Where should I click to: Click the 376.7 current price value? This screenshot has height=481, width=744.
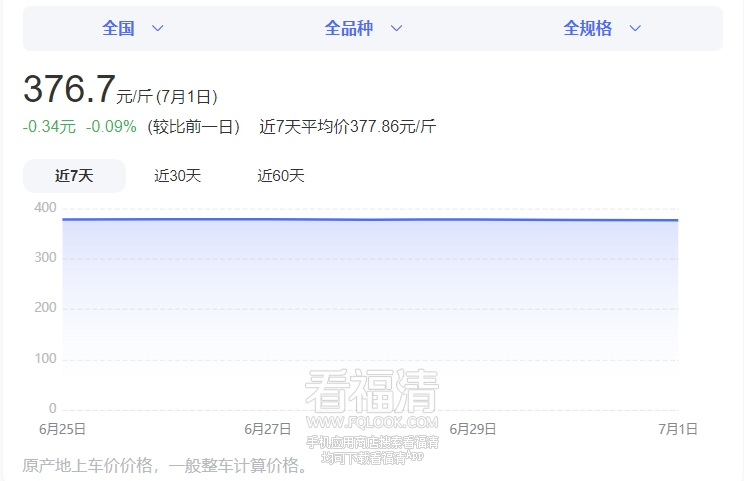click(69, 90)
